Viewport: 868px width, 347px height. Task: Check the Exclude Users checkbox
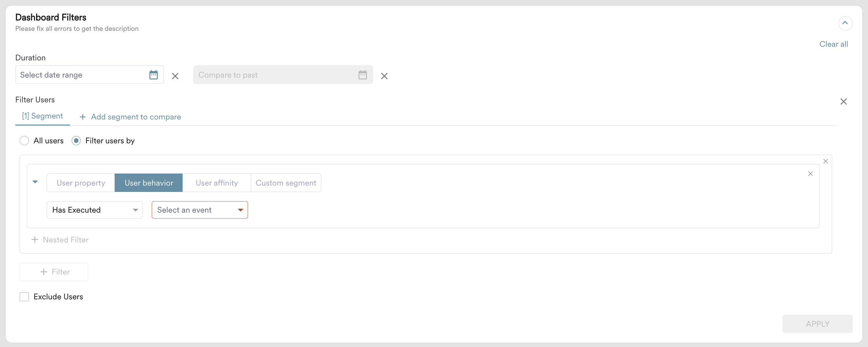pos(24,297)
